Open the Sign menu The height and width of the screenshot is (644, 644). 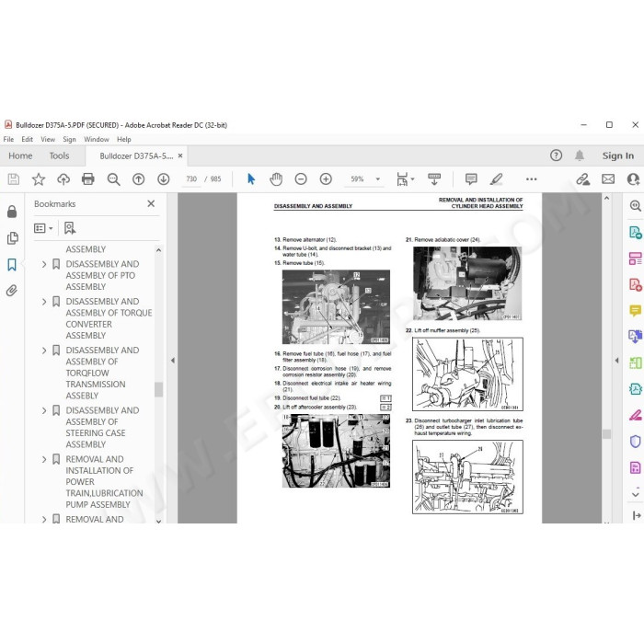(x=69, y=139)
